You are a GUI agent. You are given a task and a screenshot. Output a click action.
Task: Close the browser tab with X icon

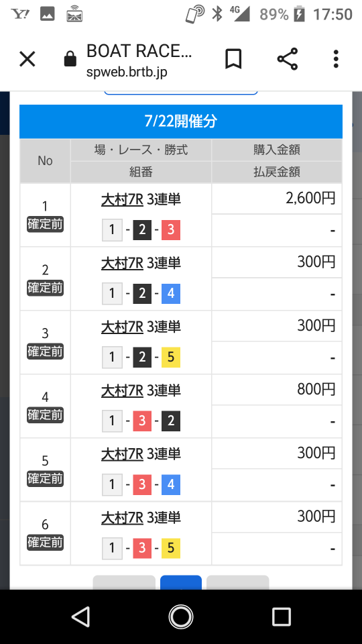27,60
